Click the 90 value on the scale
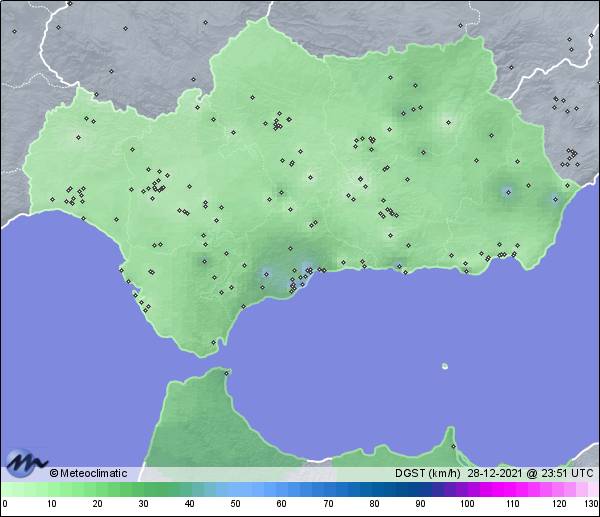 click(x=421, y=504)
